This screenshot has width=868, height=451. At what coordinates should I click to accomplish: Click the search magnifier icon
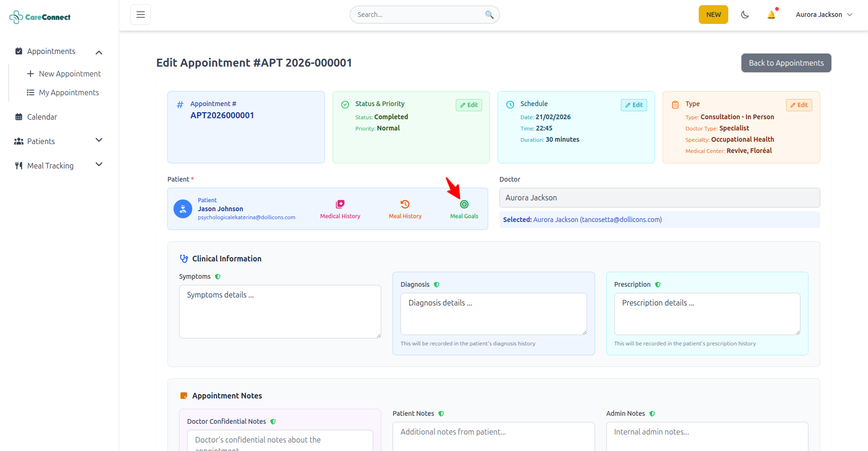point(489,15)
